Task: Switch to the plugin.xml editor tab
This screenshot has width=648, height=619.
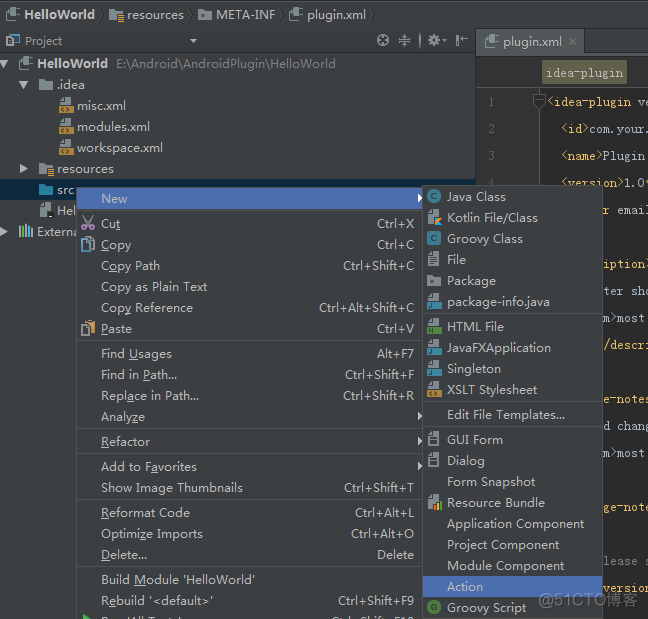Action: tap(531, 42)
